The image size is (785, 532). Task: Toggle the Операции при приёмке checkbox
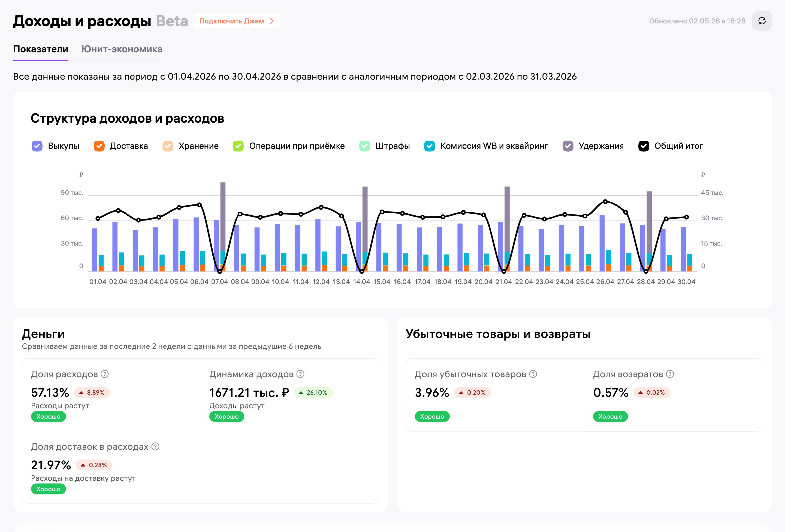(238, 146)
